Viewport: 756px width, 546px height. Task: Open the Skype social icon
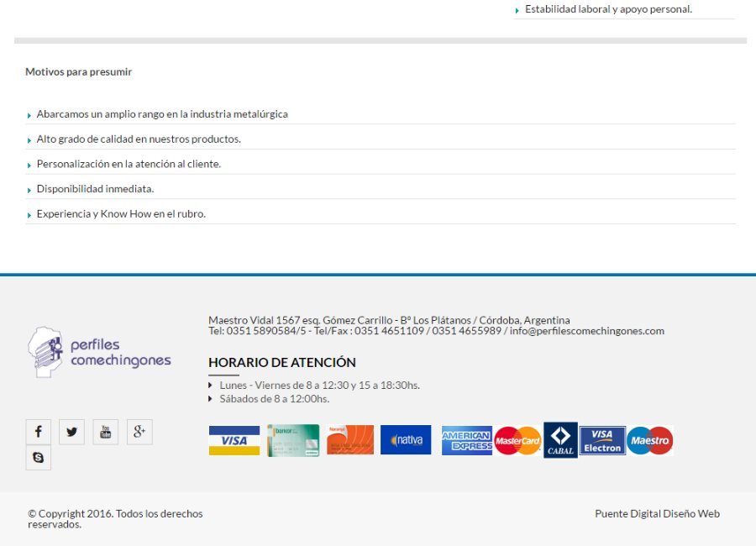point(38,457)
